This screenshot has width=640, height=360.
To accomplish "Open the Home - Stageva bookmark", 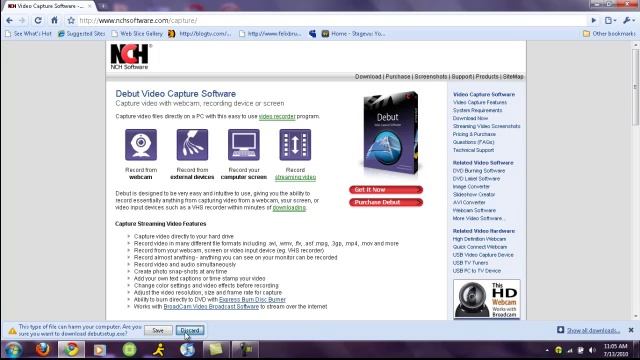I will [353, 34].
